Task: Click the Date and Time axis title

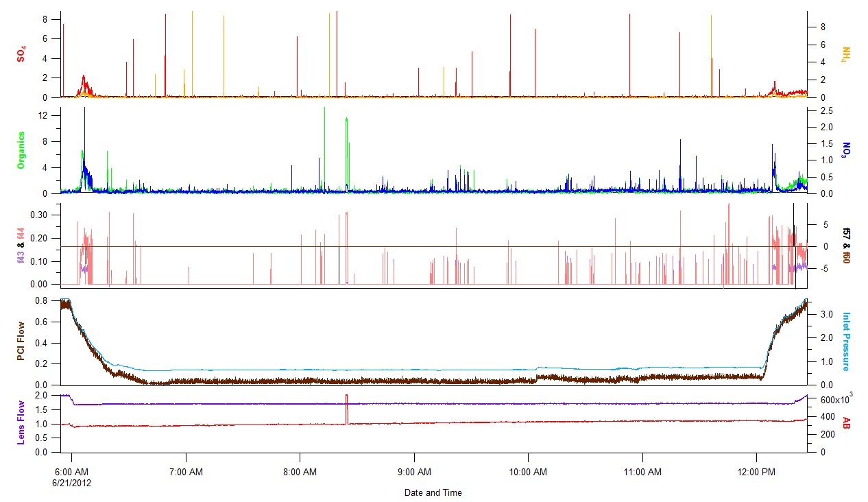Action: tap(433, 492)
